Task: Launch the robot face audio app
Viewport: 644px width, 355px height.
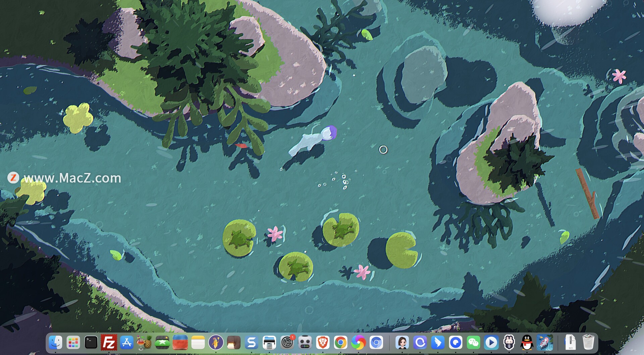Action: click(305, 343)
